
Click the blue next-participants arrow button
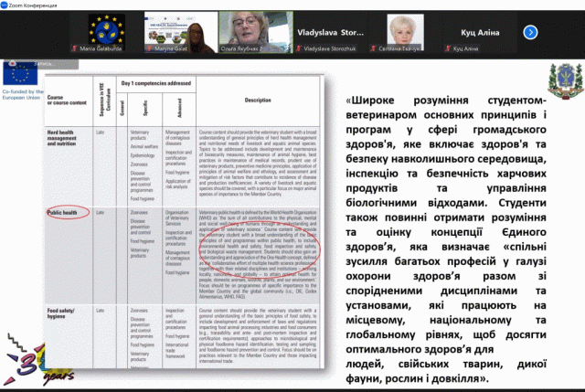coord(530,33)
